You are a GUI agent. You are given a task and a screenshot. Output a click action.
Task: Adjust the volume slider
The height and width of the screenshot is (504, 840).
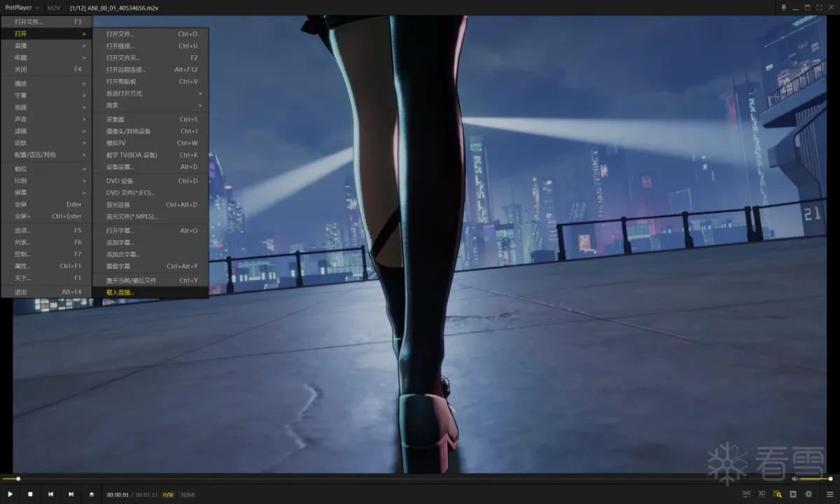click(x=815, y=479)
